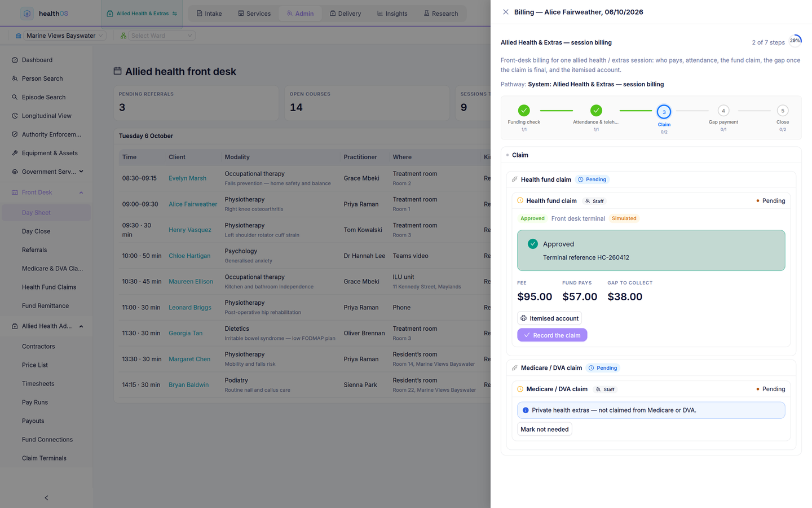Click the Research tab
Screen dimensions: 812x508
[441, 14]
